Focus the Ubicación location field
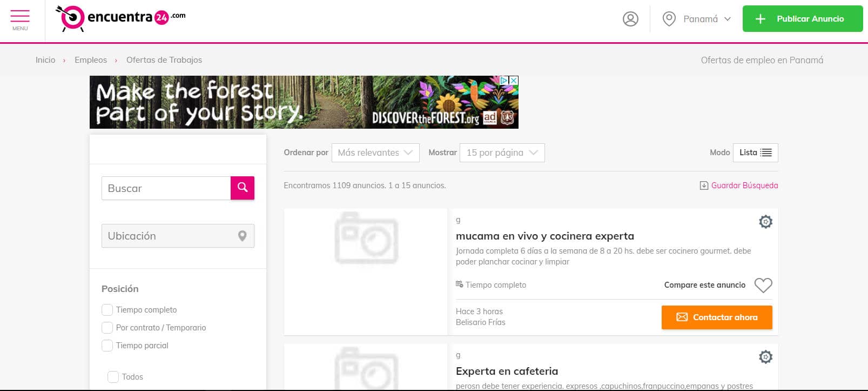Viewport: 868px width, 391px height. coord(178,236)
